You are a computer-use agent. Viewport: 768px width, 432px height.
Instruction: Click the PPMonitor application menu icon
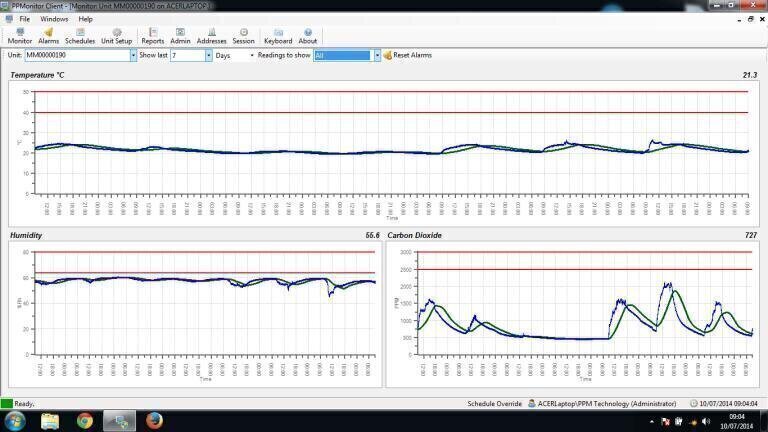(9, 19)
